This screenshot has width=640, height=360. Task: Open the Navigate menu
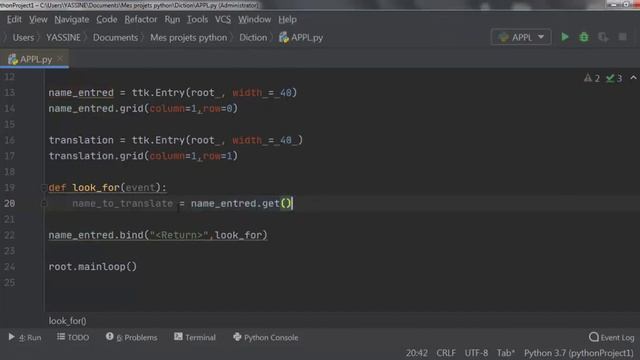(x=71, y=19)
